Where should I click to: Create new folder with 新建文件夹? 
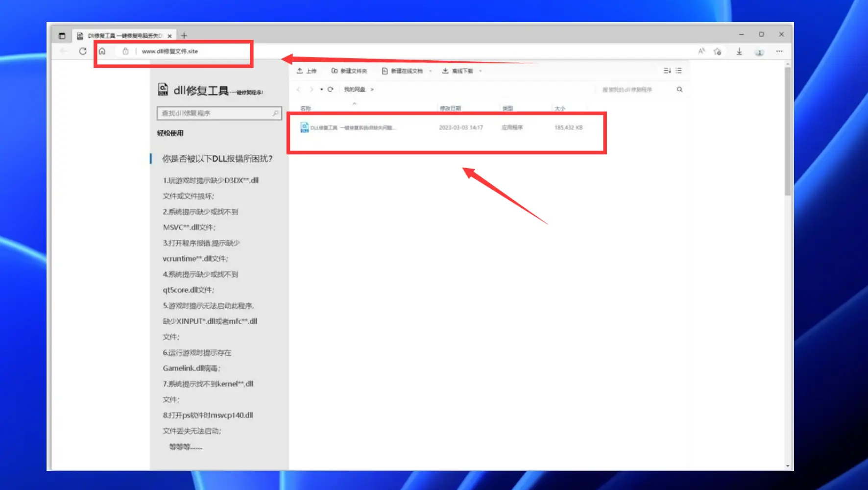(349, 71)
